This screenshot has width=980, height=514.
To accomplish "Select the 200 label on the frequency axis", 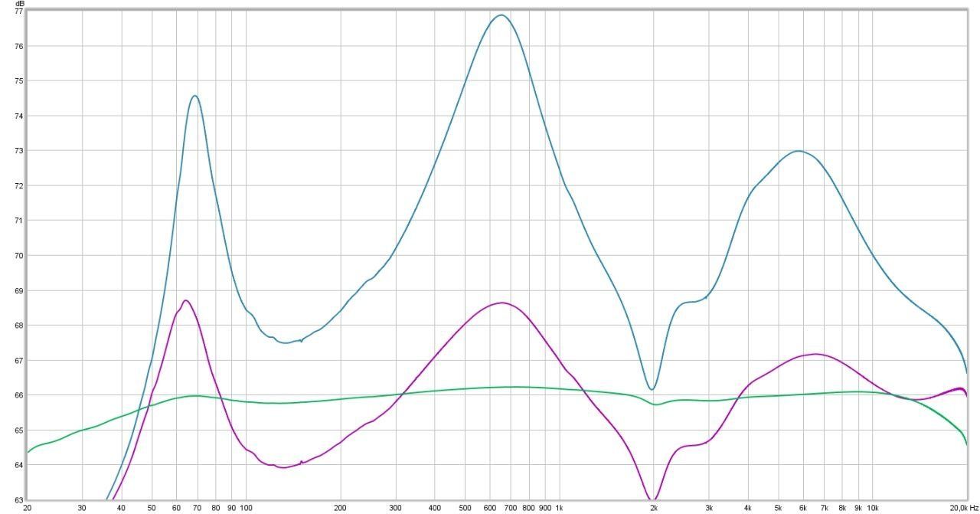I will 340,508.
